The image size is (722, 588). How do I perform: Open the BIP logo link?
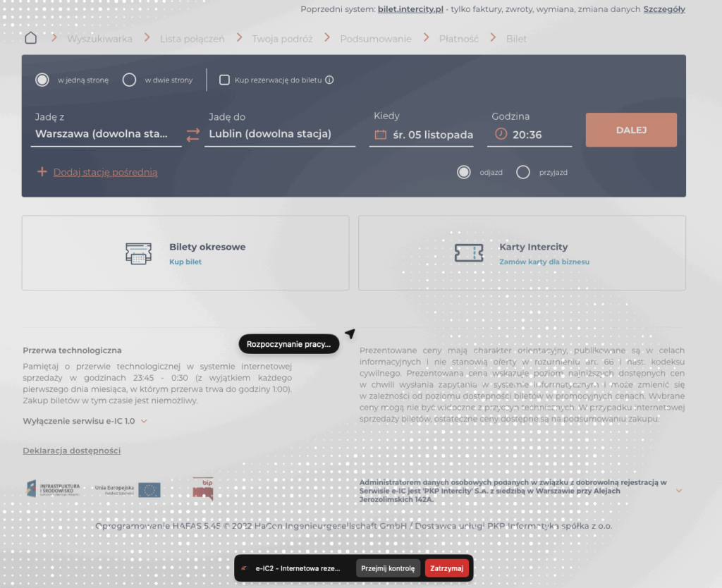pyautogui.click(x=203, y=489)
